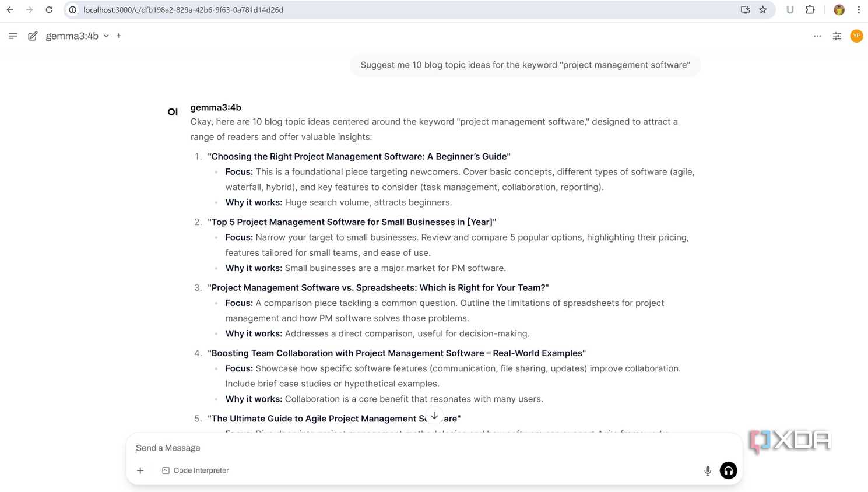868x492 pixels.
Task: Focus the Send a Message input field
Action: pyautogui.click(x=434, y=448)
